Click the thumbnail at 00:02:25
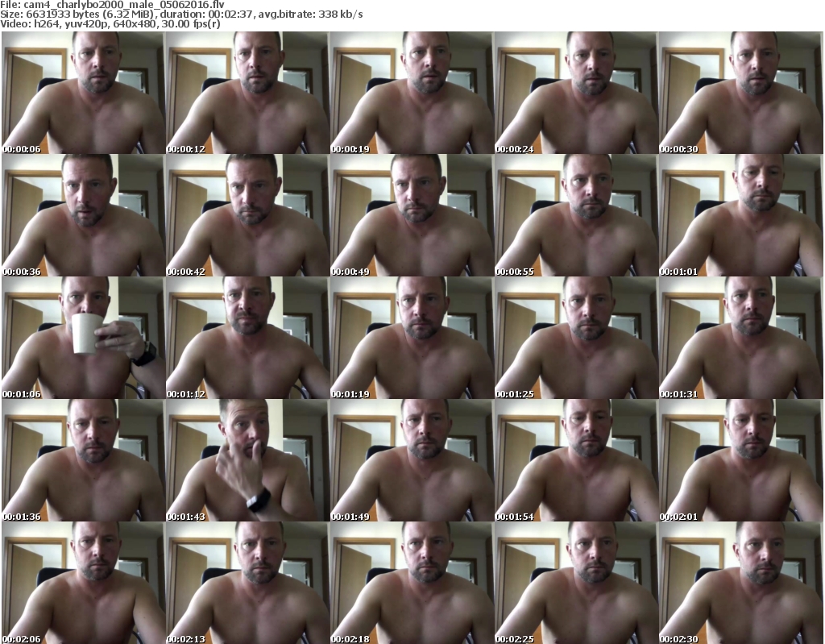The image size is (825, 644). [576, 583]
